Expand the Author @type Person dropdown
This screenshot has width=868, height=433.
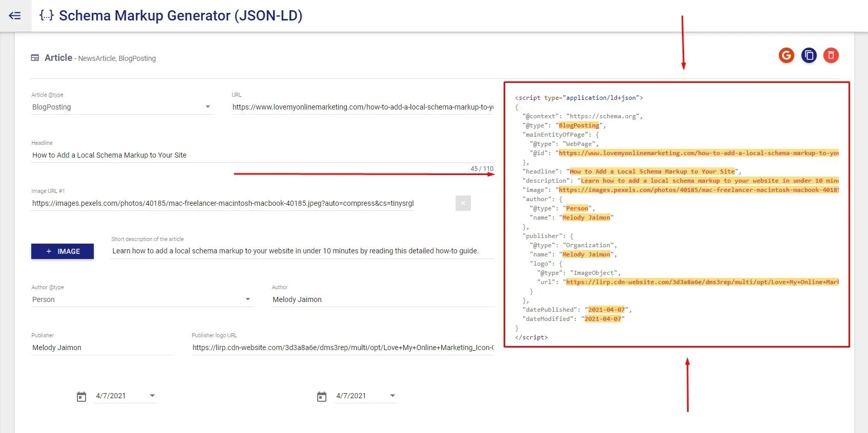[142, 299]
